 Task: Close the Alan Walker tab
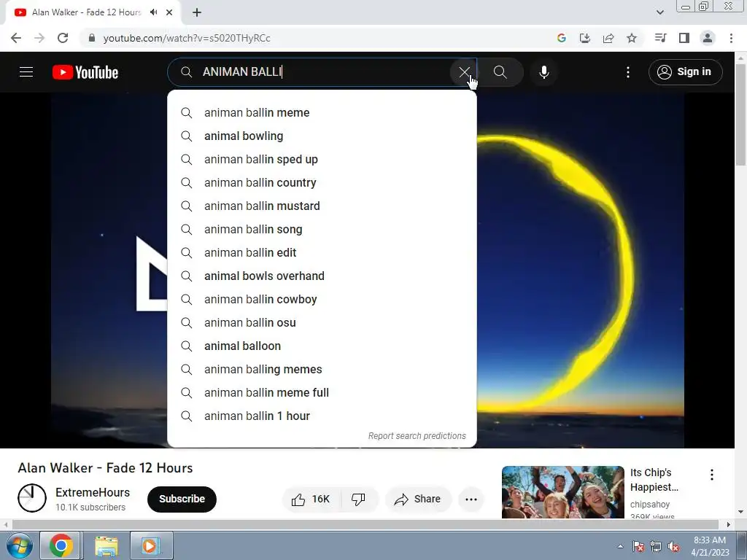[169, 12]
